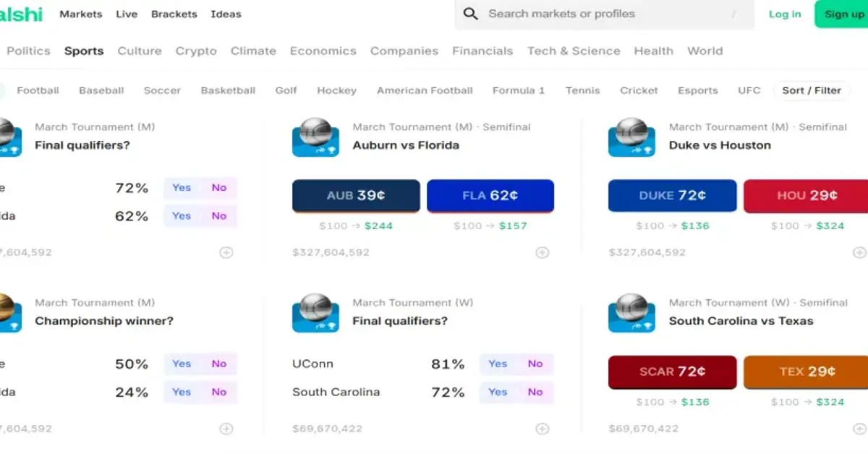Select Yes for UConn final qualifier
This screenshot has height=454, width=868.
[497, 364]
